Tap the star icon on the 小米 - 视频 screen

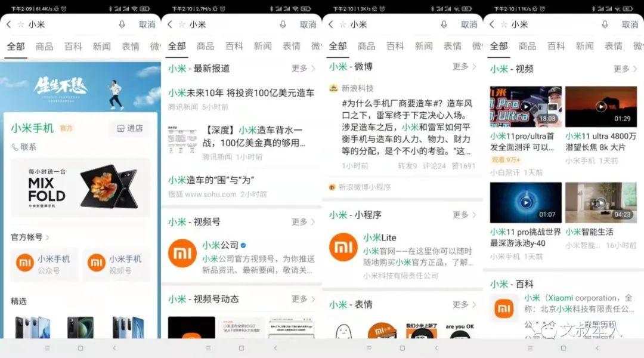pyautogui.click(x=503, y=24)
